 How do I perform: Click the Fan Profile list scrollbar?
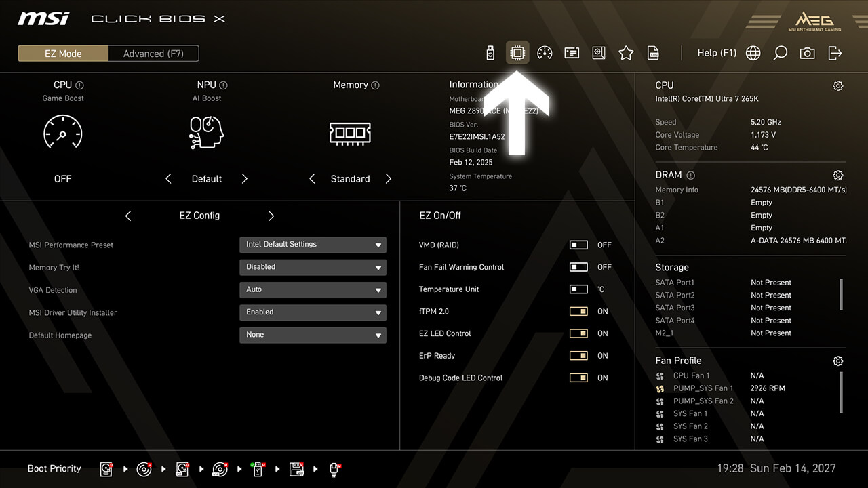click(x=842, y=392)
